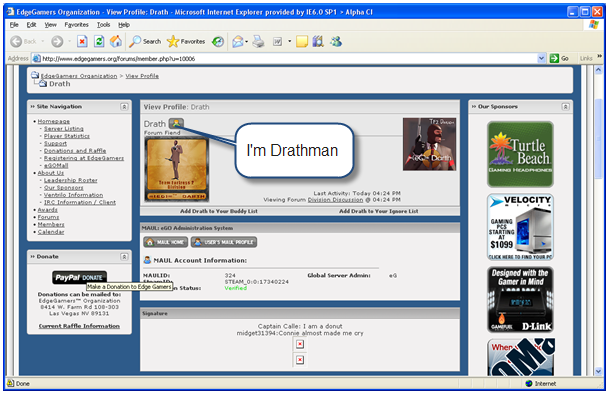The width and height of the screenshot is (609, 393).
Task: Click the TF2 Spy profile picture
Action: [430, 144]
